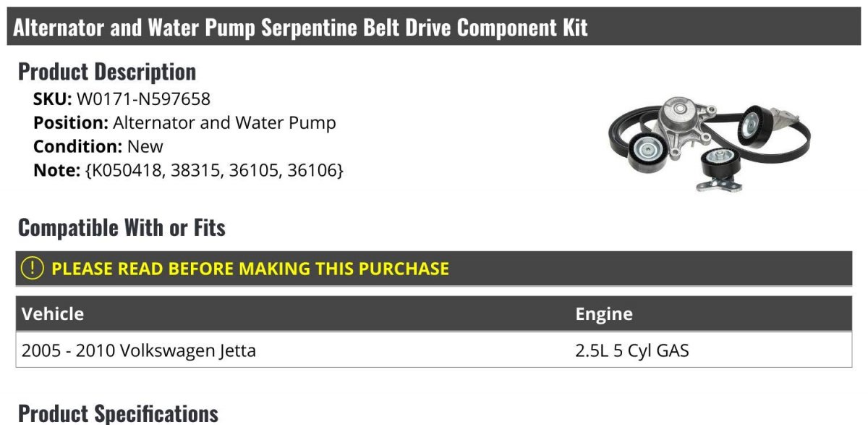Select the Alternator and Water Pump position value

tap(224, 122)
